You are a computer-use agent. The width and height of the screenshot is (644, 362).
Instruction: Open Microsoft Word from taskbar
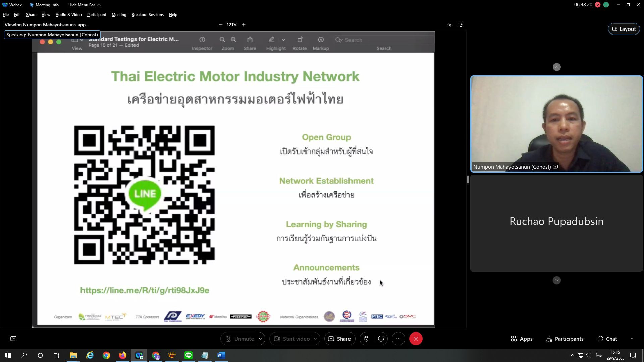[221, 355]
